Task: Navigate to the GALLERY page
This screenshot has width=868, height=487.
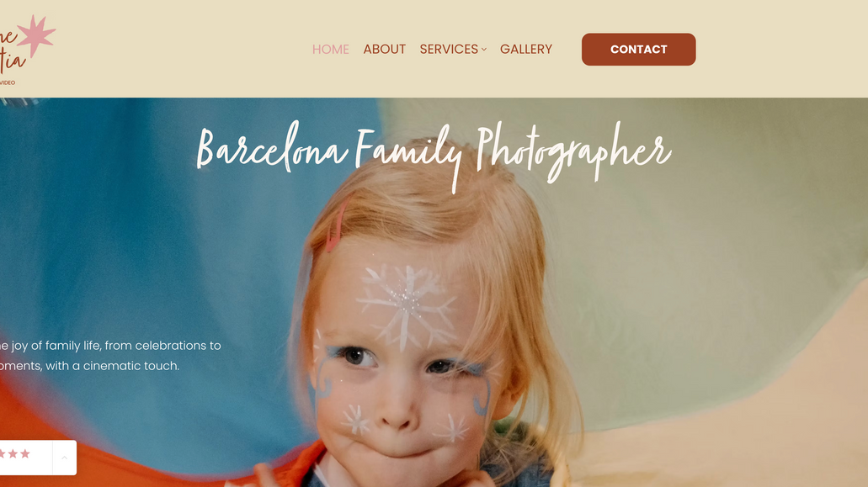Action: tap(526, 49)
